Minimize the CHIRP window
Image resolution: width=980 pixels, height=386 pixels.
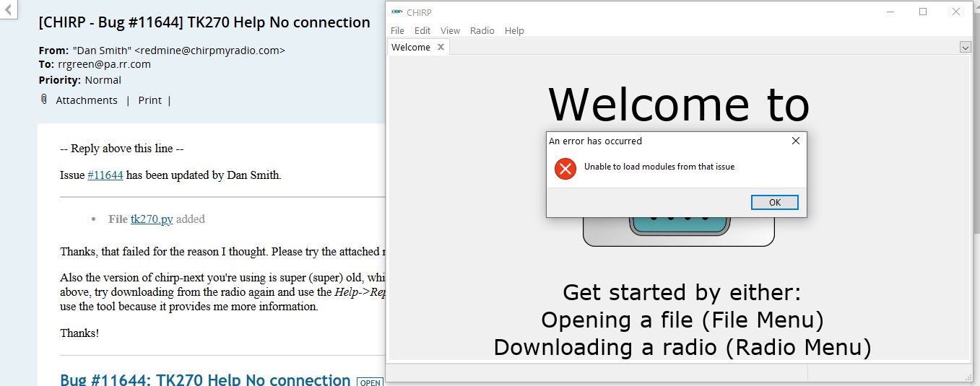890,12
